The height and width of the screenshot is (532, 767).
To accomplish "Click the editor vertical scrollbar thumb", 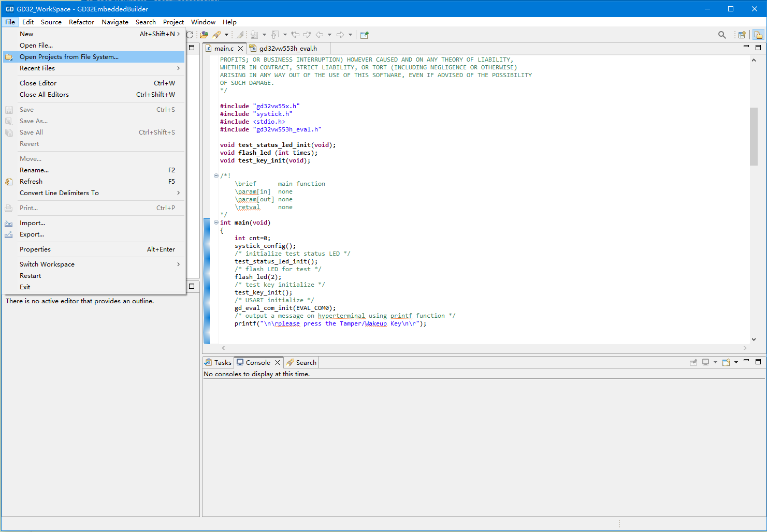I will (754, 136).
